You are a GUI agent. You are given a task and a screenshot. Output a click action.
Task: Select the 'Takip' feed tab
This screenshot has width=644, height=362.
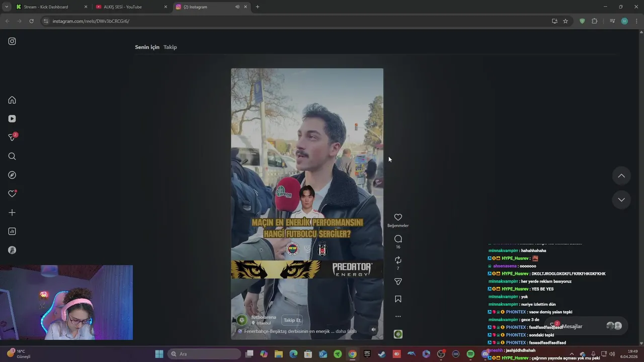click(170, 47)
